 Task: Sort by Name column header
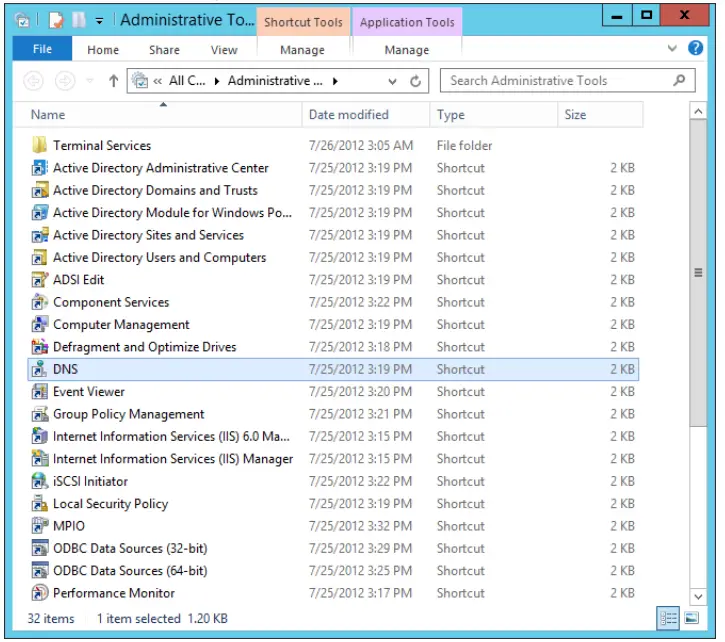[x=158, y=115]
